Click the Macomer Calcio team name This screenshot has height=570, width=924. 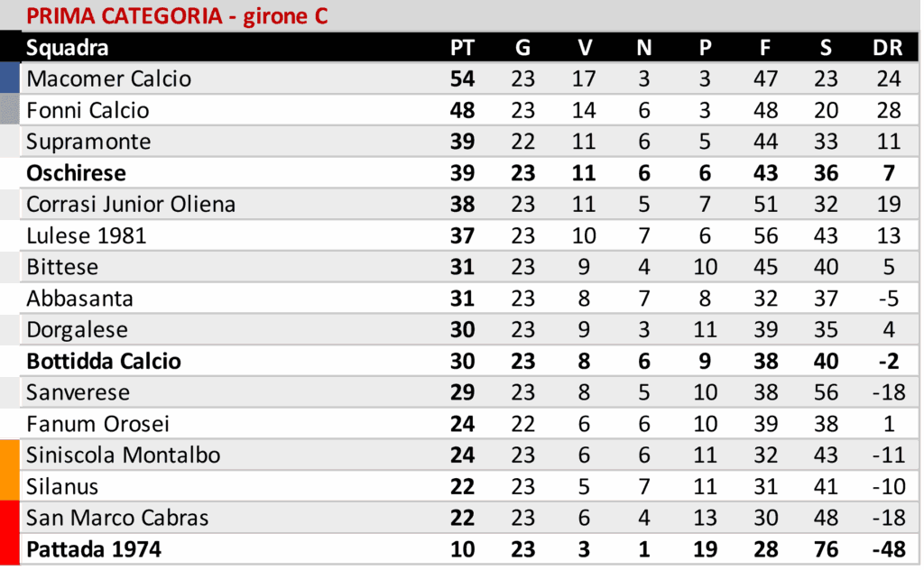point(109,79)
